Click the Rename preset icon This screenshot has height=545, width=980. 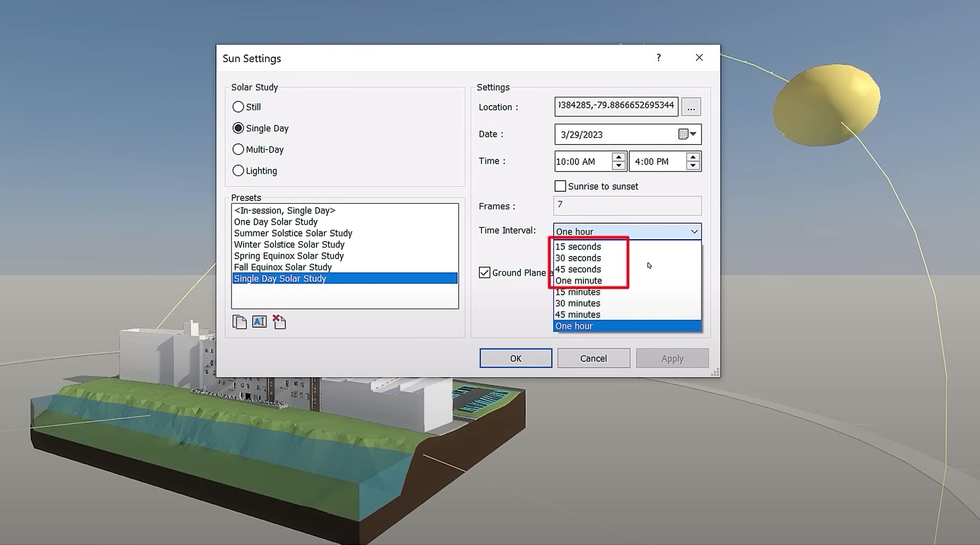point(259,322)
